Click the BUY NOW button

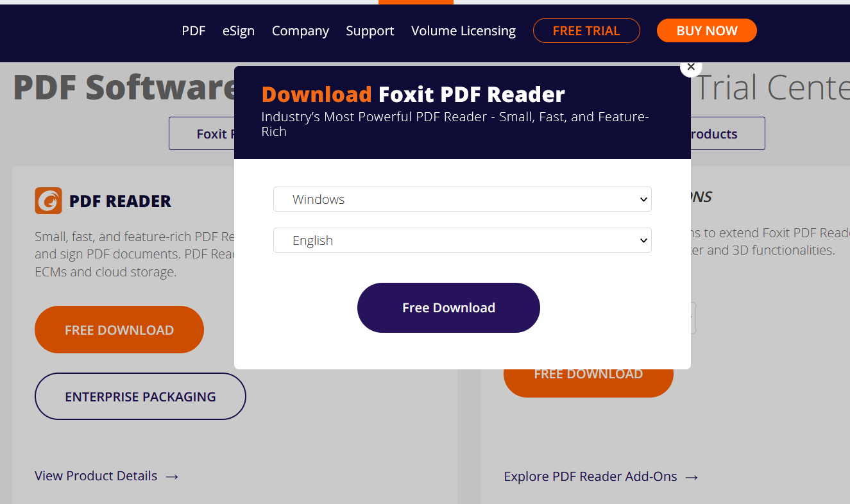tap(707, 31)
